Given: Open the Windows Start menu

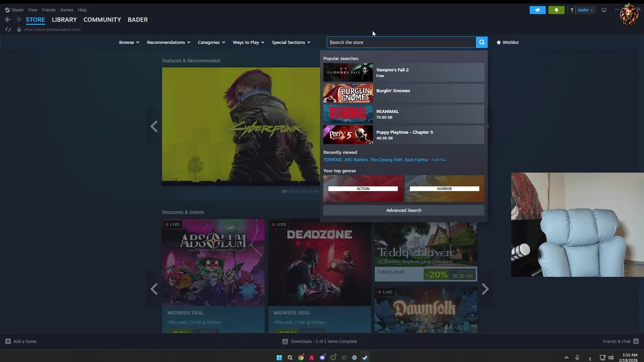Looking at the screenshot, I should (279, 358).
